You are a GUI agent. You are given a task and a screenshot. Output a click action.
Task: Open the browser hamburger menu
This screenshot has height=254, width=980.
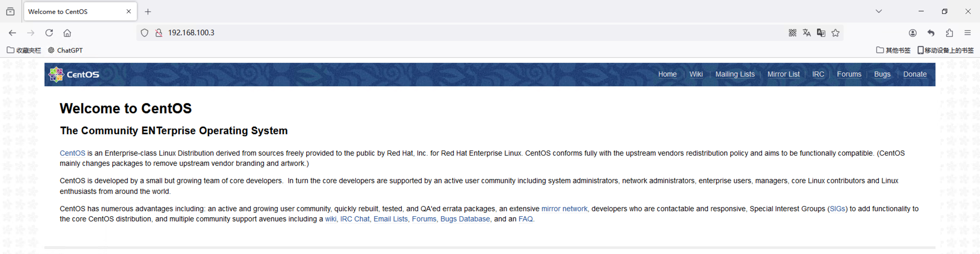(x=968, y=33)
